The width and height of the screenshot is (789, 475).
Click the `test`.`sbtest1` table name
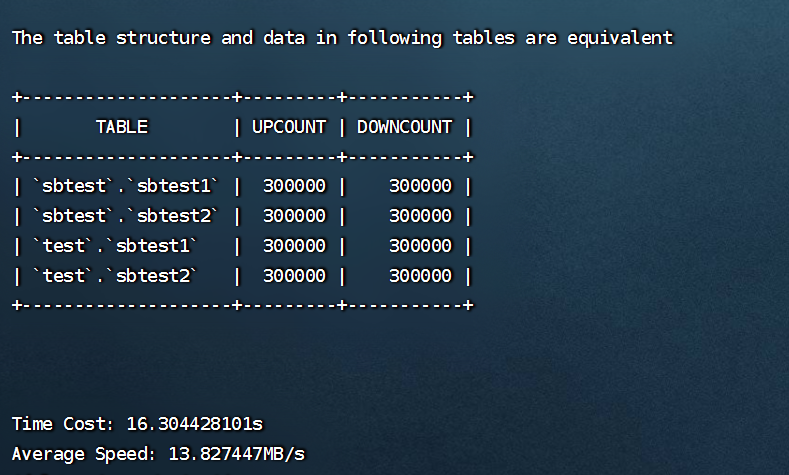click(x=116, y=246)
